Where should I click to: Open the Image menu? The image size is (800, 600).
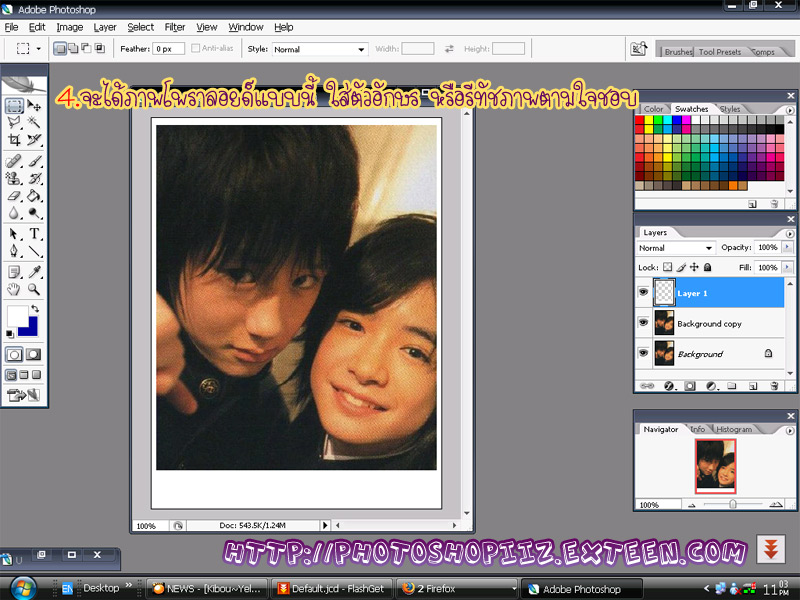pos(70,27)
